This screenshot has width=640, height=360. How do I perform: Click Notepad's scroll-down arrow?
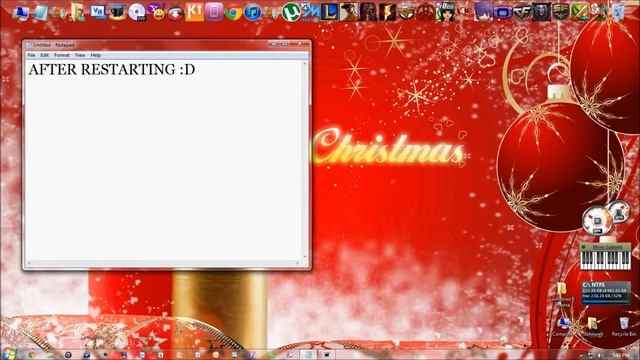pos(305,257)
